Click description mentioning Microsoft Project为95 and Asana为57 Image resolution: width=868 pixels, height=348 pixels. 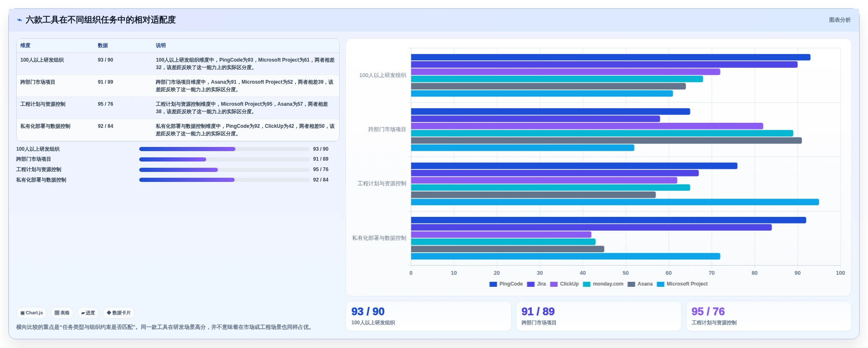[242, 108]
